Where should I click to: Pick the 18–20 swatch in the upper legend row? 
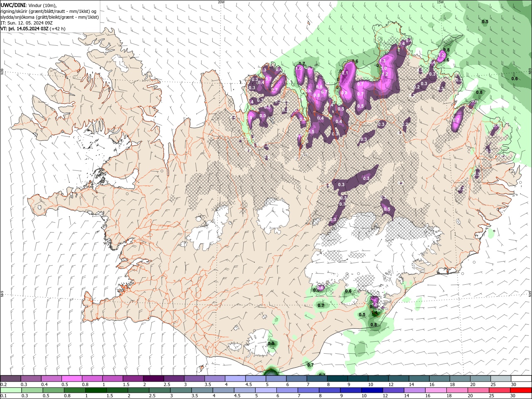click(x=460, y=379)
